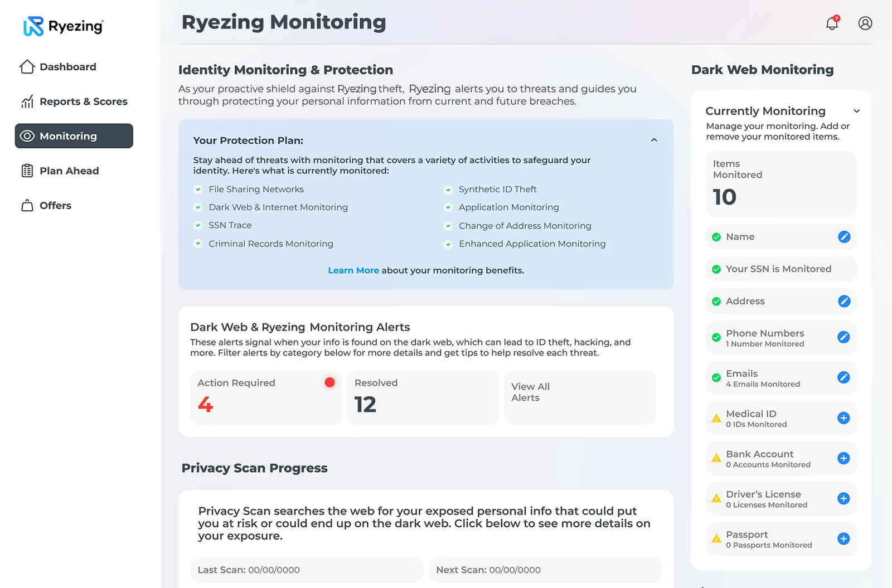The image size is (892, 588).
Task: Edit the monitored Address with pencil icon
Action: click(x=844, y=302)
